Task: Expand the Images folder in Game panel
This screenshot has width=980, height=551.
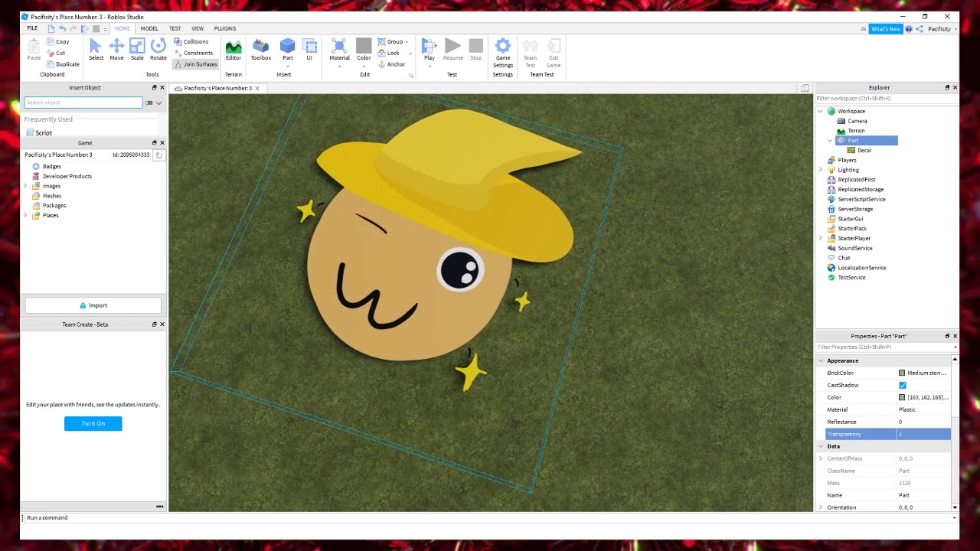Action: pyautogui.click(x=26, y=186)
